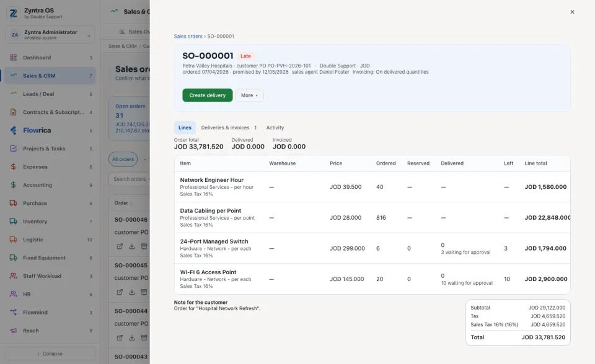
Task: Open the Logistic truck icon
Action: (x=13, y=239)
